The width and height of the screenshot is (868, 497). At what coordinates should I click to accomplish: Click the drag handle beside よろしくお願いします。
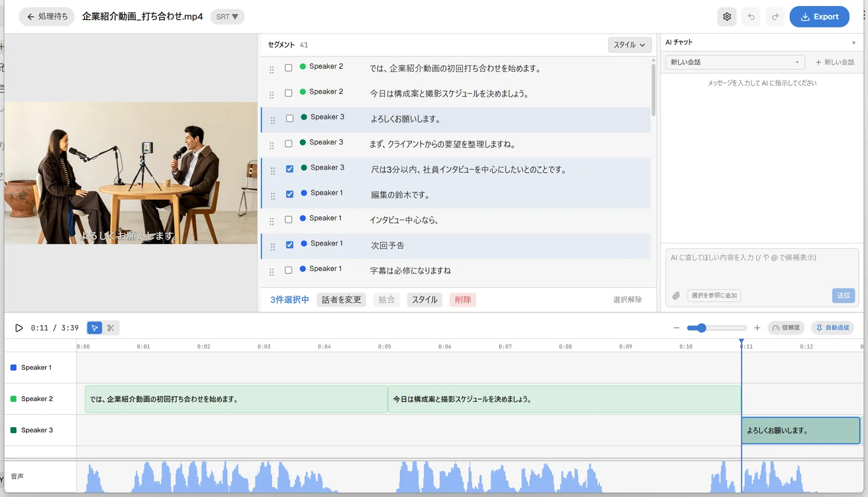(x=272, y=120)
